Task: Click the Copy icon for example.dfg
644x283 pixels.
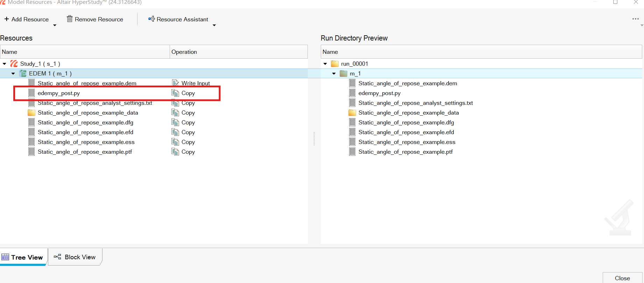Action: pyautogui.click(x=175, y=122)
